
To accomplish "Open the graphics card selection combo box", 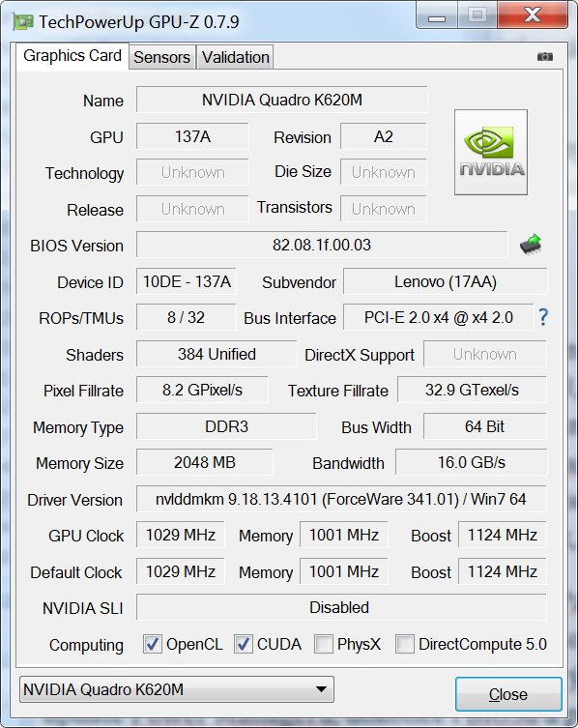I will (x=177, y=689).
